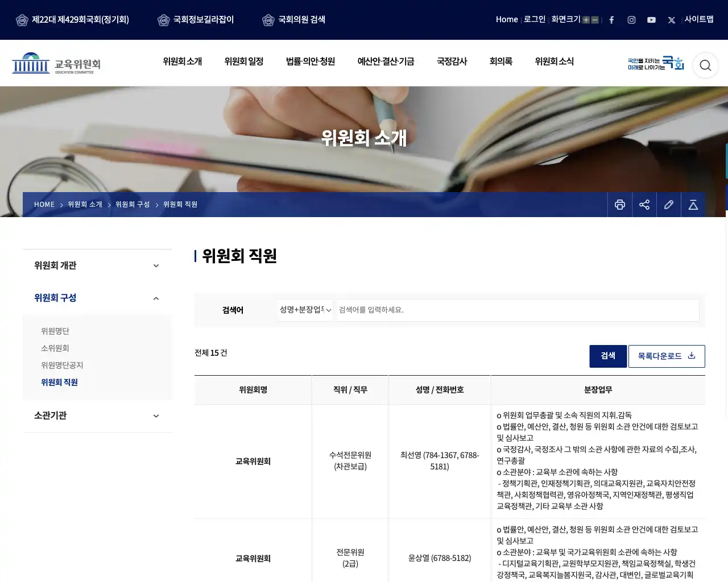Open the YouTube icon link
The width and height of the screenshot is (728, 582).
click(x=651, y=20)
